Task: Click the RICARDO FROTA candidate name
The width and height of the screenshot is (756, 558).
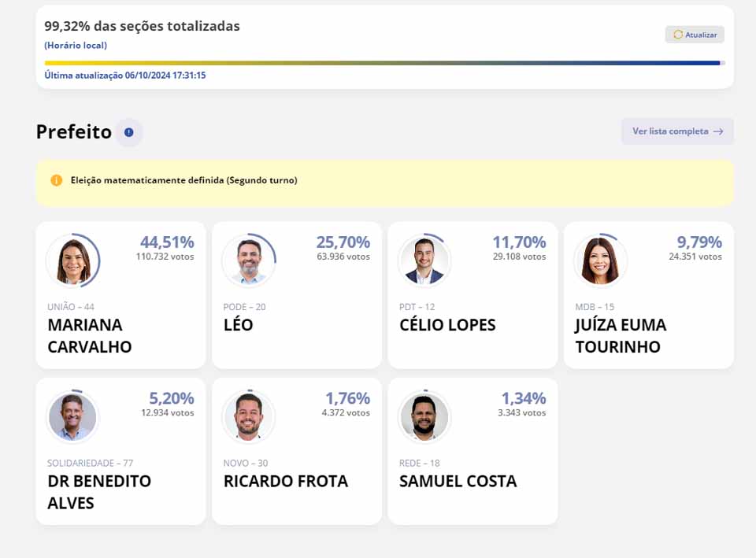Action: pos(285,482)
